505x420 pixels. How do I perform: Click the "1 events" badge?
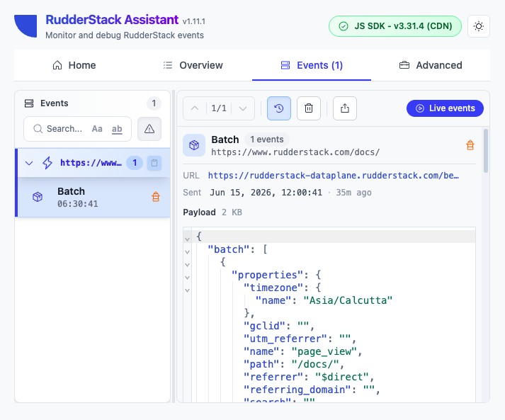pos(267,140)
